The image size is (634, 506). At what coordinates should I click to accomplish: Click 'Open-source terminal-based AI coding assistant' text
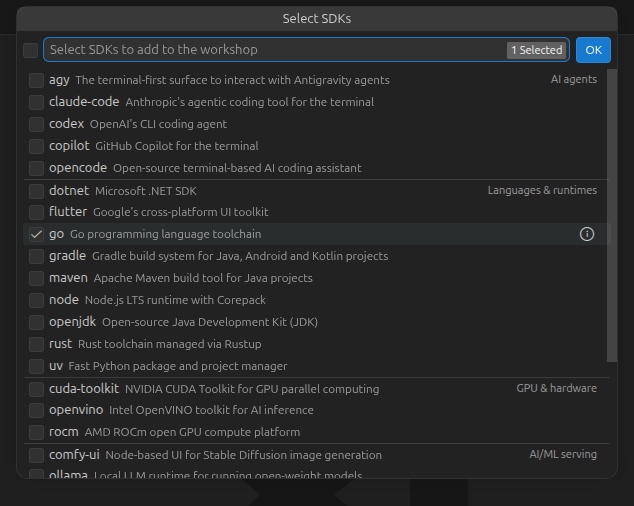pyautogui.click(x=237, y=168)
